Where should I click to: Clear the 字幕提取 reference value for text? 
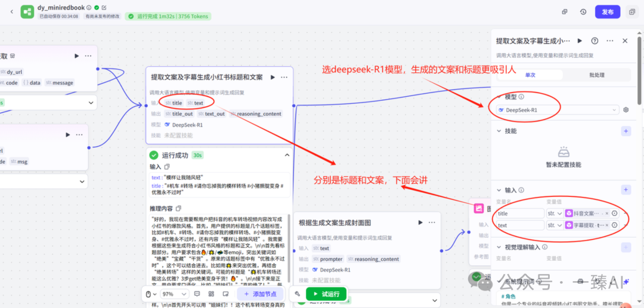tap(606, 225)
